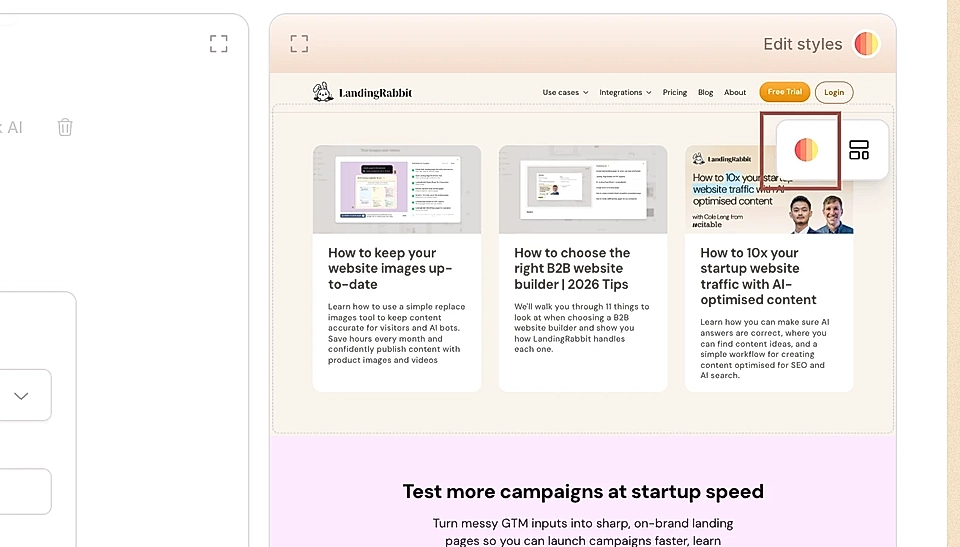960x547 pixels.
Task: Expand the left panel with fullscreen icon
Action: [x=219, y=43]
